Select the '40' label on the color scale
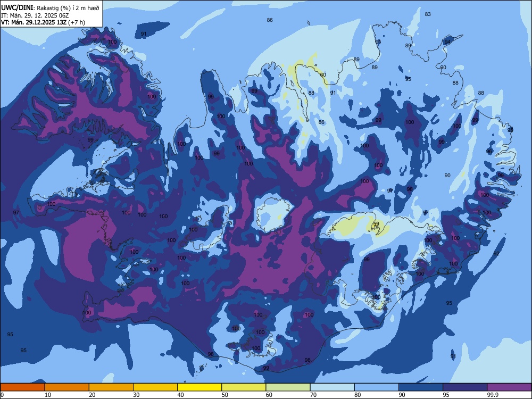Image resolution: width=532 pixels, height=399 pixels. pyautogui.click(x=181, y=395)
